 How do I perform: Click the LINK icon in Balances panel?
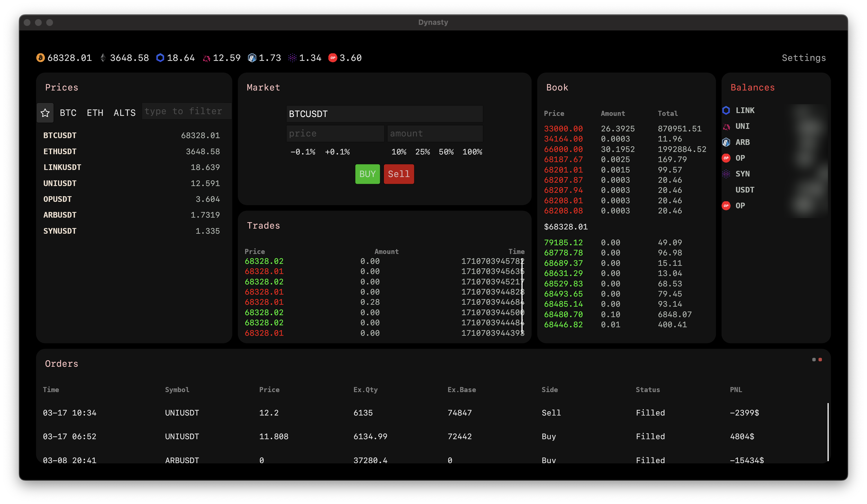pos(726,110)
